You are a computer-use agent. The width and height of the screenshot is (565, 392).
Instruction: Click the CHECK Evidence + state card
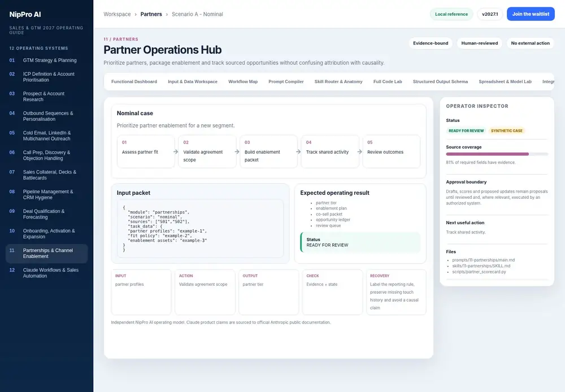tap(333, 292)
